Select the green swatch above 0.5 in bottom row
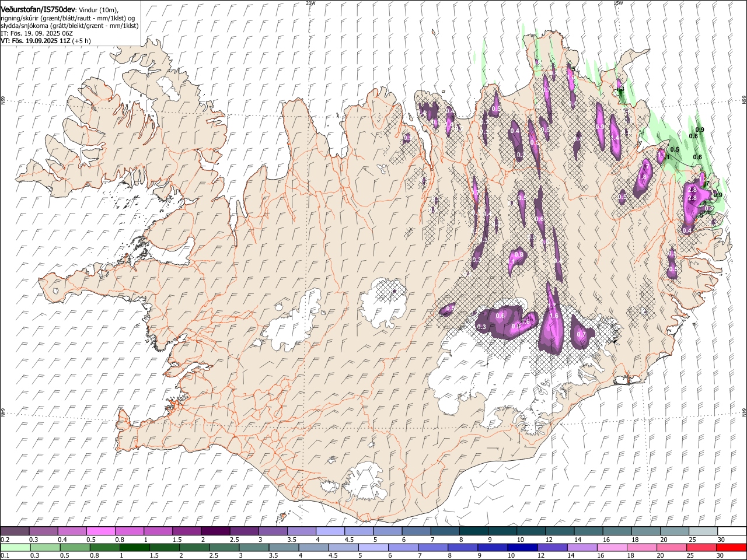This screenshot has height=560, width=747. click(x=75, y=548)
